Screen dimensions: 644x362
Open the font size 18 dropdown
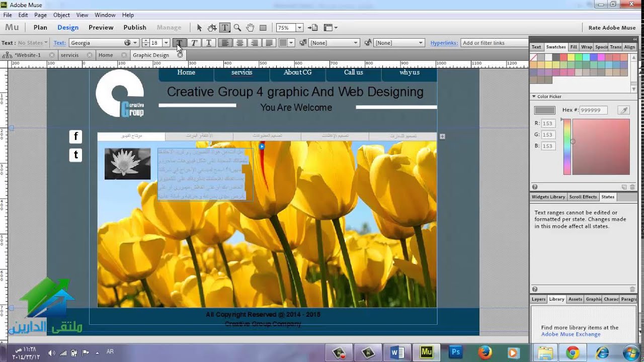click(166, 43)
